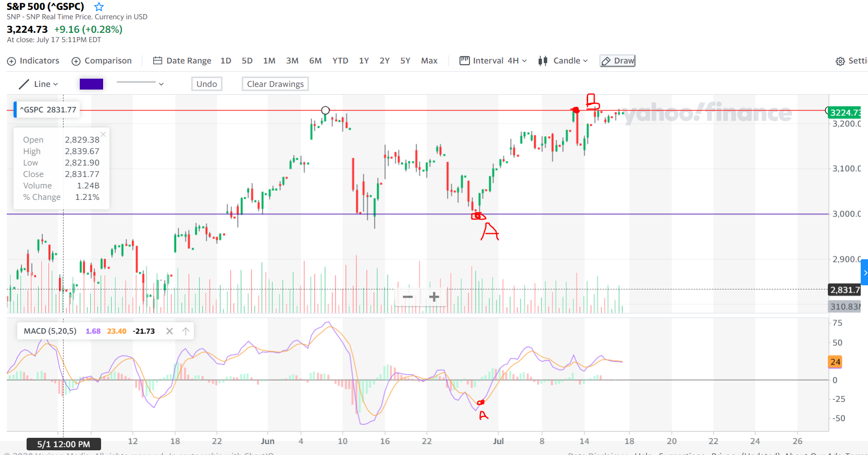This screenshot has width=868, height=455.
Task: Close the OHLC data tooltip
Action: 103,134
